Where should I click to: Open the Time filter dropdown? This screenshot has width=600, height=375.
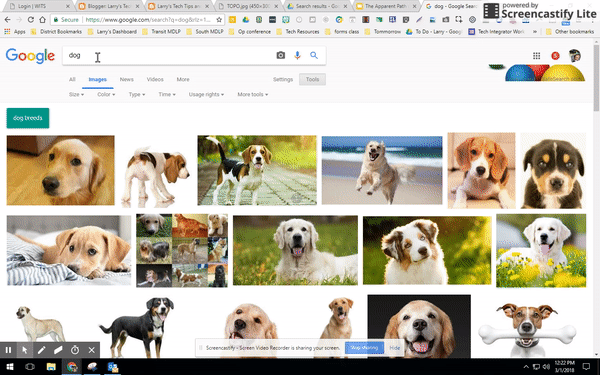coord(167,95)
